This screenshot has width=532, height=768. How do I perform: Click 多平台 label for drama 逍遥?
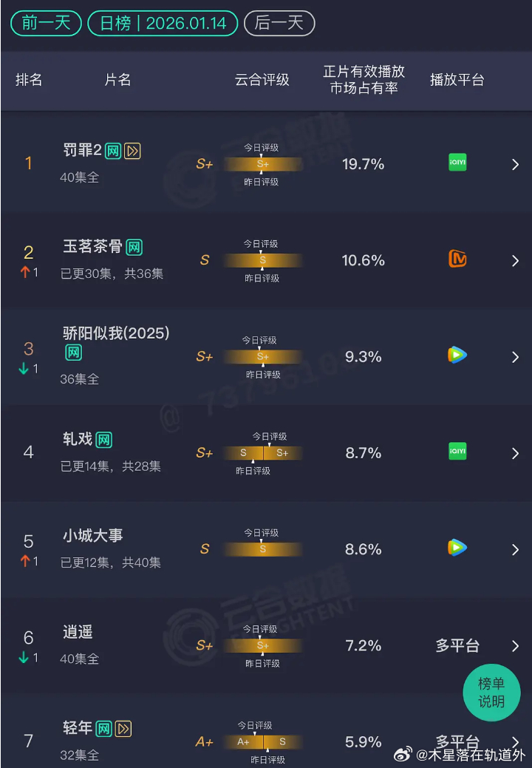pyautogui.click(x=457, y=645)
